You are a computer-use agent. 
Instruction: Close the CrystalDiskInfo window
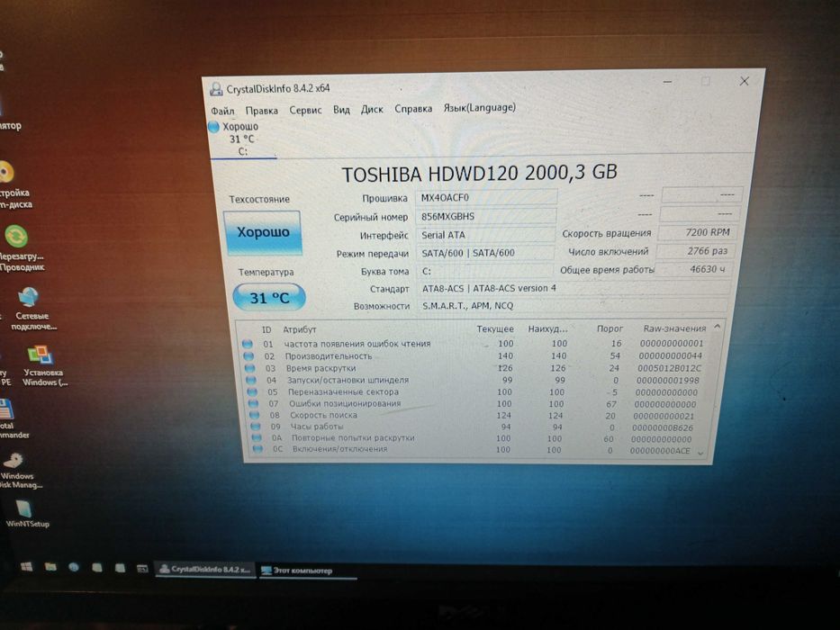(x=744, y=81)
